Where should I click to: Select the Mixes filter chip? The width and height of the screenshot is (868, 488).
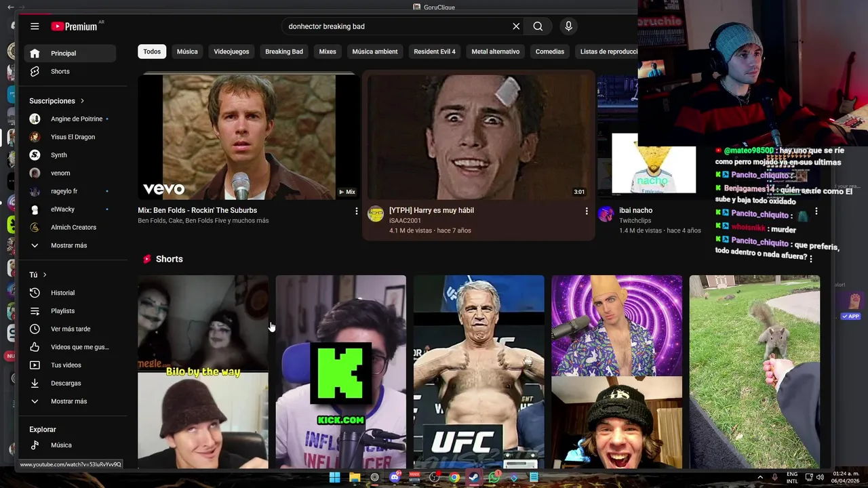(x=328, y=52)
